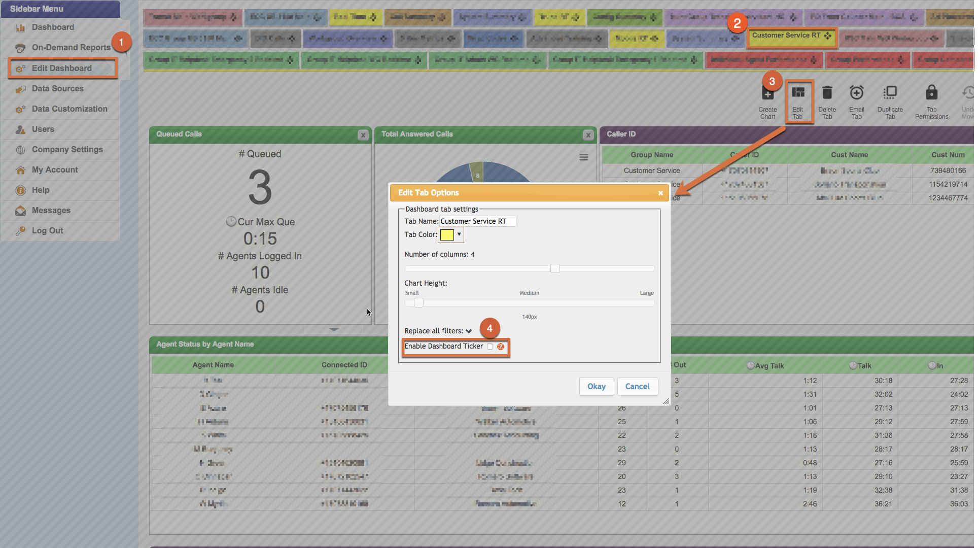Close the Total Answered Calls panel
The image size is (980, 548).
(588, 135)
